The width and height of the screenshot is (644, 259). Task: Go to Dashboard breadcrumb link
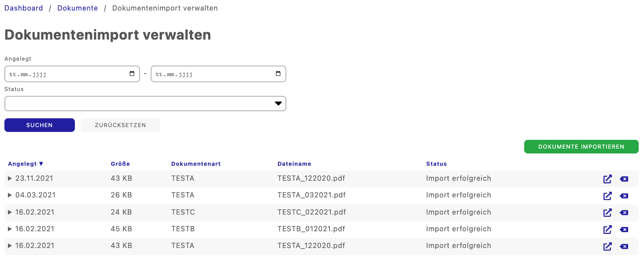tap(24, 8)
